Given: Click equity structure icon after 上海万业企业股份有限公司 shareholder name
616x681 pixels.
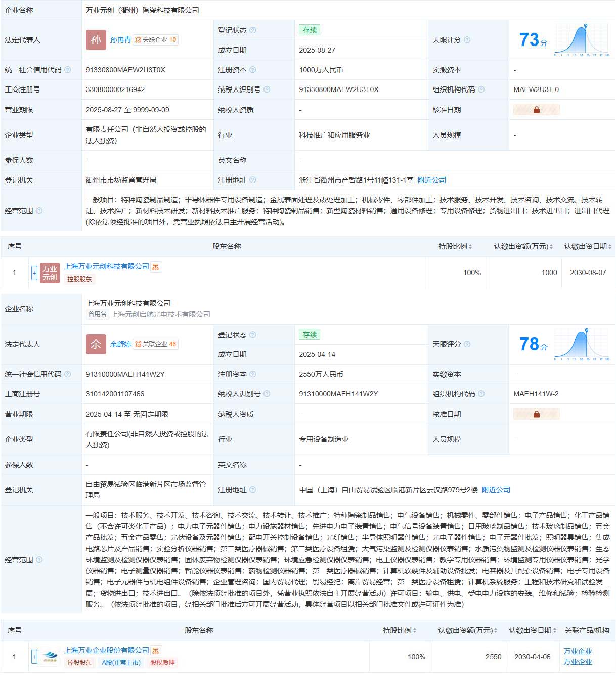Looking at the screenshot, I should tap(156, 651).
